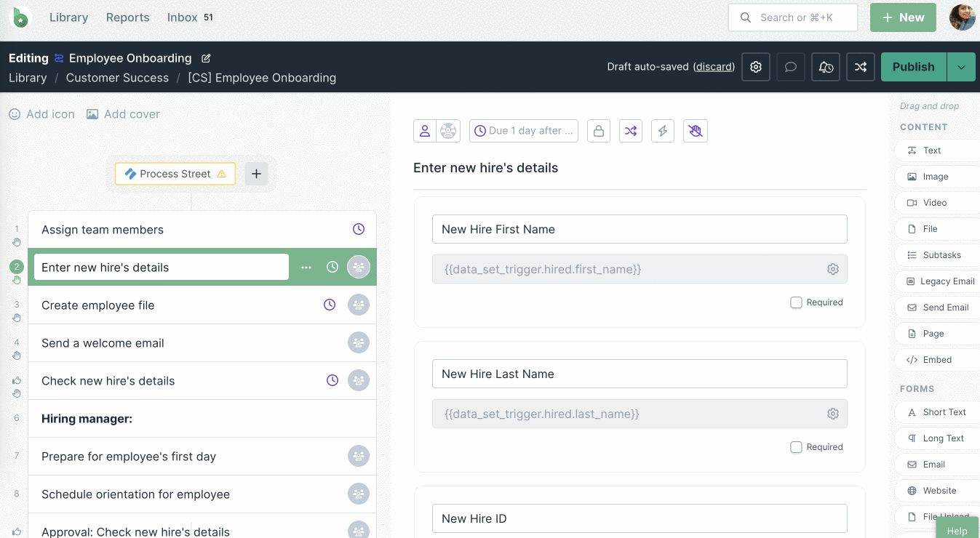980x538 pixels.
Task: Select the single-assignee person icon
Action: pos(426,131)
